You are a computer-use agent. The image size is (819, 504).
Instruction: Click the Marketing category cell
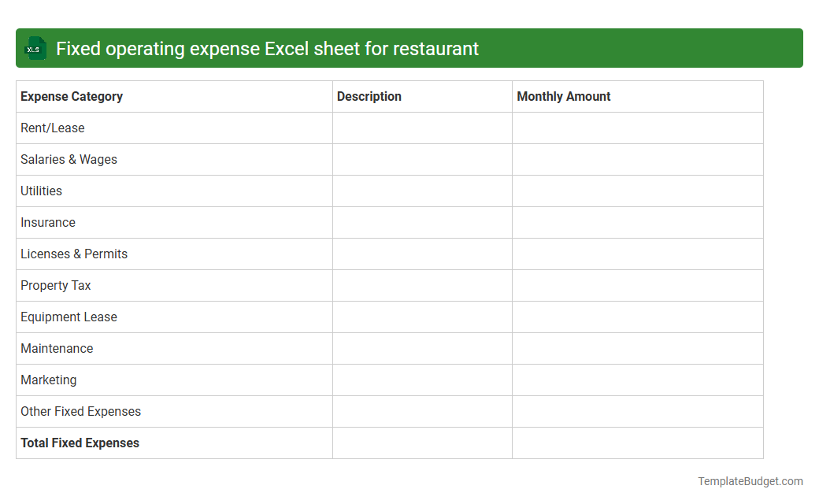(x=49, y=380)
